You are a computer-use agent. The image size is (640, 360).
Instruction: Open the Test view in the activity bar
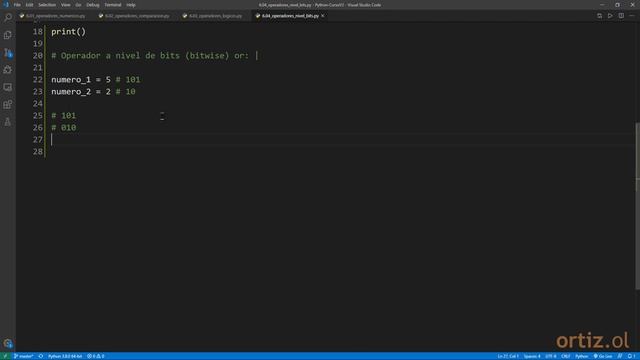[x=8, y=122]
